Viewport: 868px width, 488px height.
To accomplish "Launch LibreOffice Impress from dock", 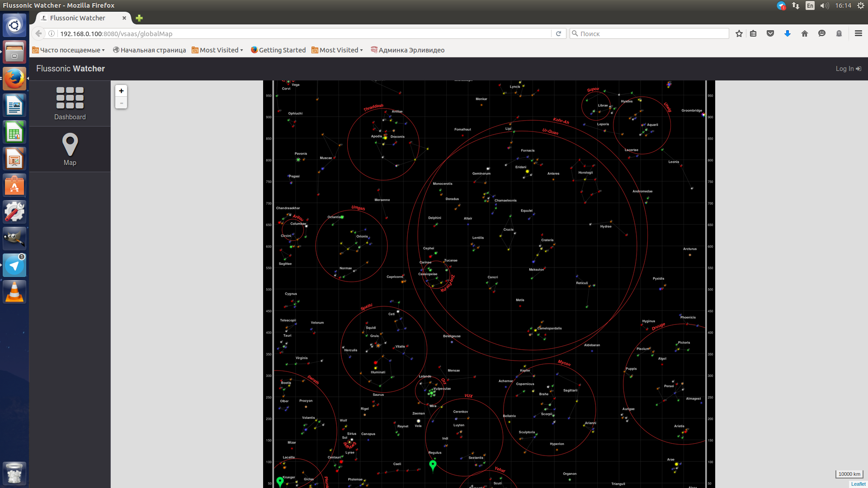I will pos(14,159).
